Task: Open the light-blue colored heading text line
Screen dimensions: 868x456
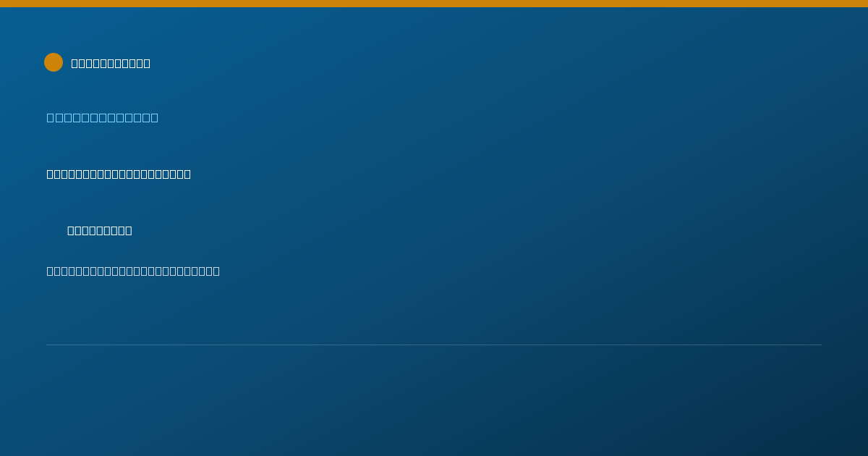Action: 103,117
